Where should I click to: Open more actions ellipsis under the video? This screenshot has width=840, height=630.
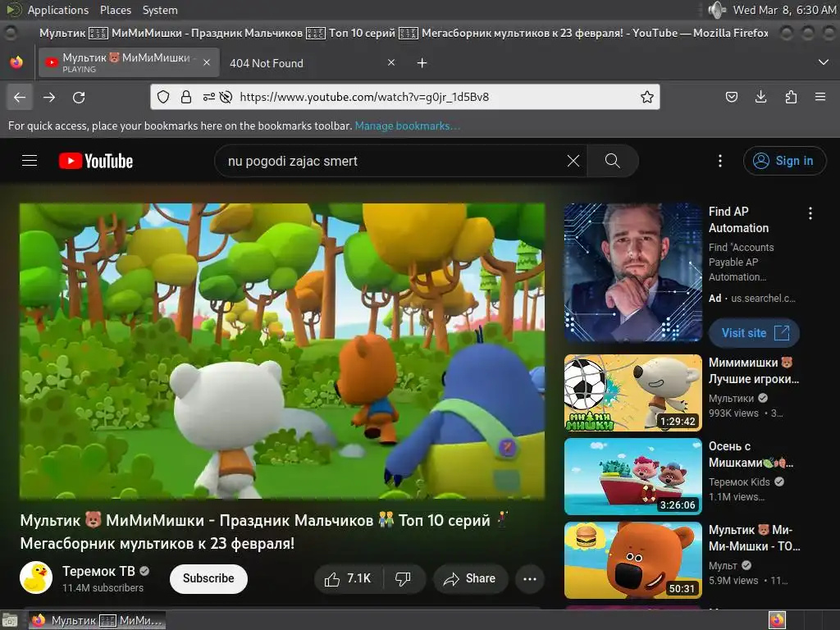pyautogui.click(x=530, y=578)
